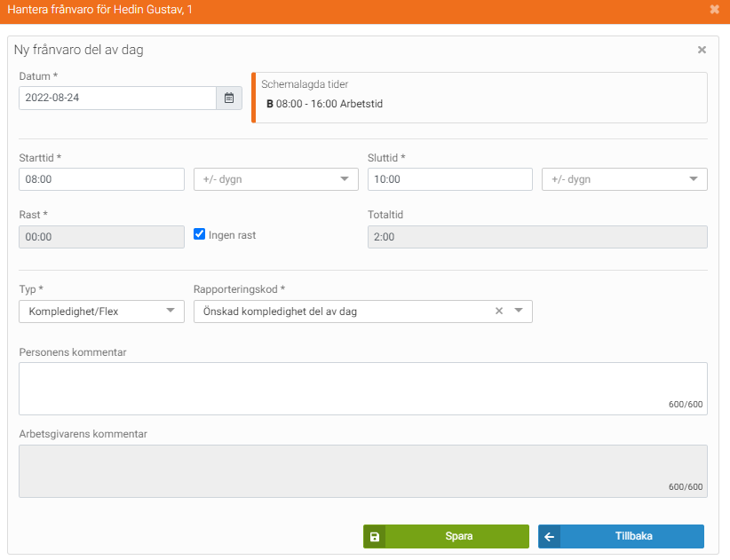The width and height of the screenshot is (730, 560).
Task: Click the Arbetsgivarens kommentar text area
Action: coord(362,470)
